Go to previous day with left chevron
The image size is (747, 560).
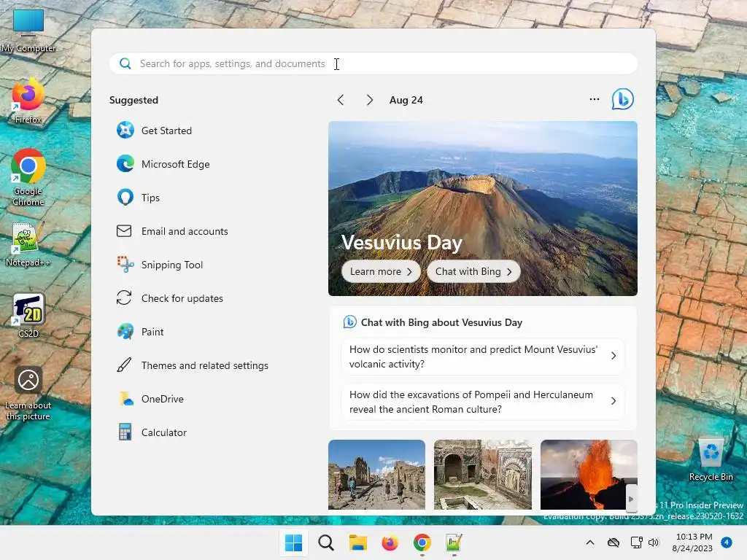340,100
